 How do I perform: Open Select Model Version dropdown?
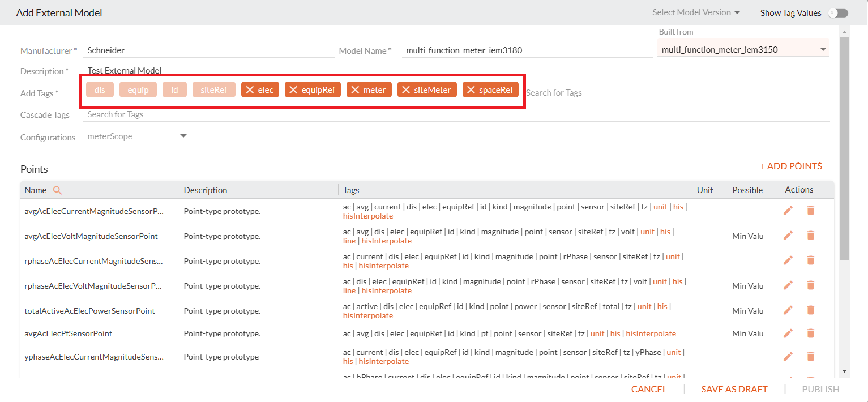(x=696, y=12)
